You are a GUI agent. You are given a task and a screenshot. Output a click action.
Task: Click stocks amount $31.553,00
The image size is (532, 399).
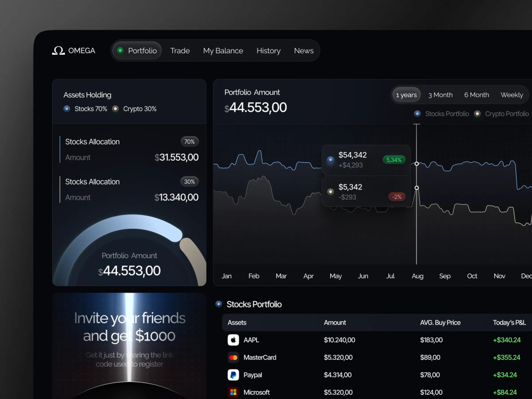click(177, 157)
